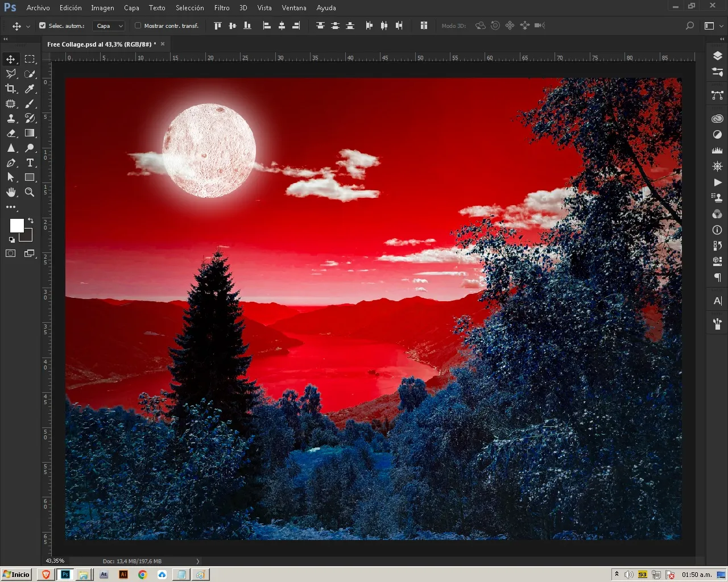Open the Ventana menu
Viewport: 728px width, 582px height.
coord(294,8)
